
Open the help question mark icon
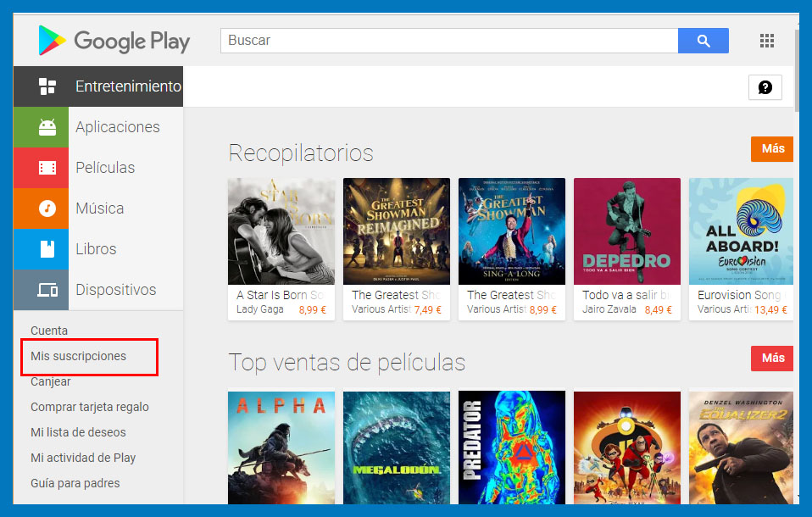pos(765,87)
